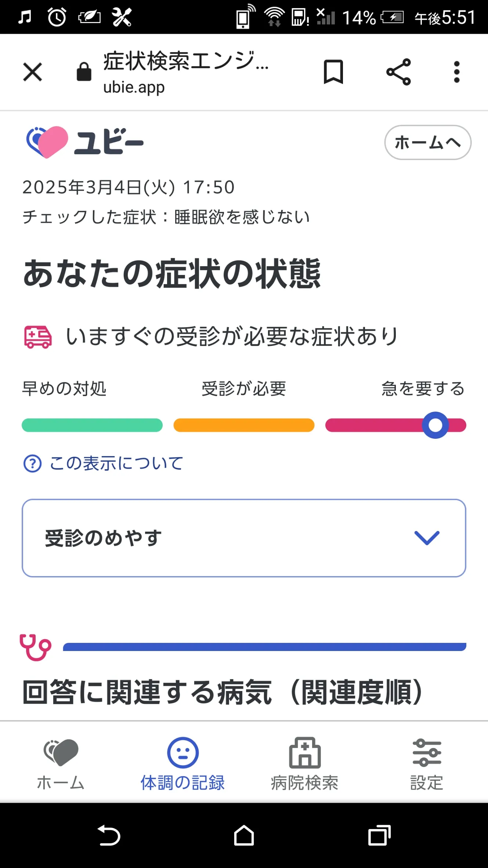Tap the blue urgency slider knob

[x=435, y=425]
